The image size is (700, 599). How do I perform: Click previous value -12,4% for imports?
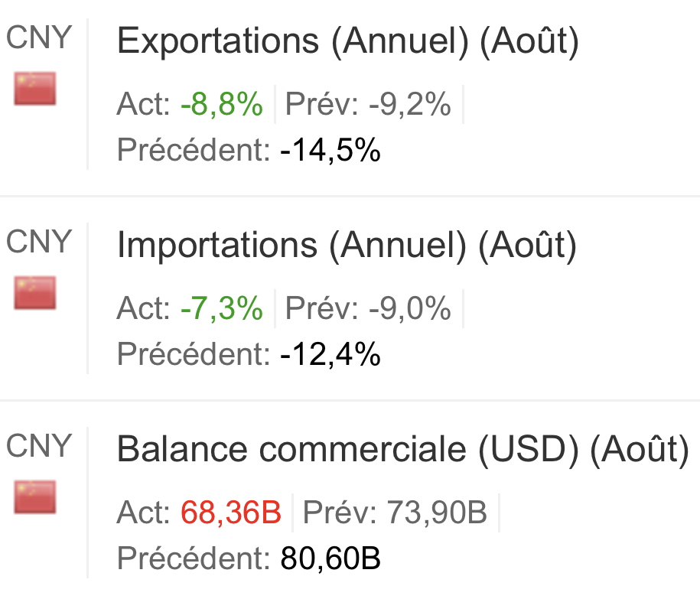(330, 354)
